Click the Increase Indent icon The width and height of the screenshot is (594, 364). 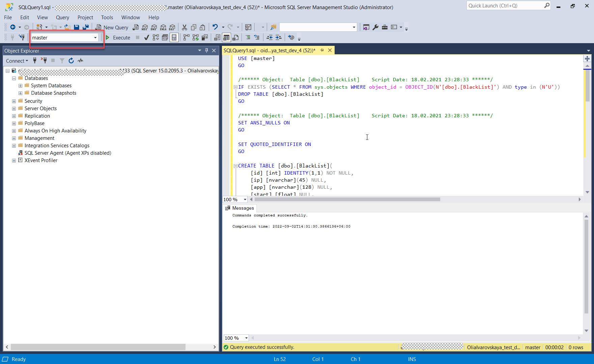pyautogui.click(x=278, y=37)
